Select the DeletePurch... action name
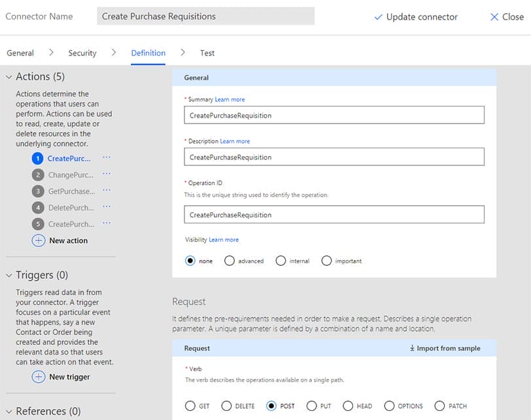 (71, 208)
